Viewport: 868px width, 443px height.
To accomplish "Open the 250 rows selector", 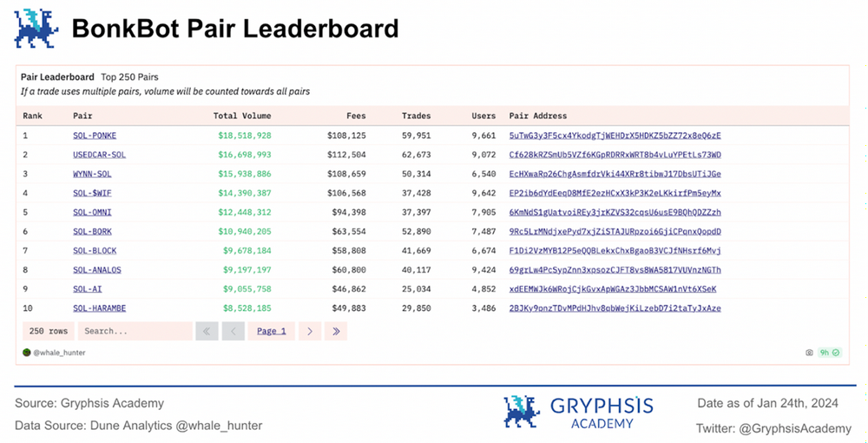I will point(49,331).
